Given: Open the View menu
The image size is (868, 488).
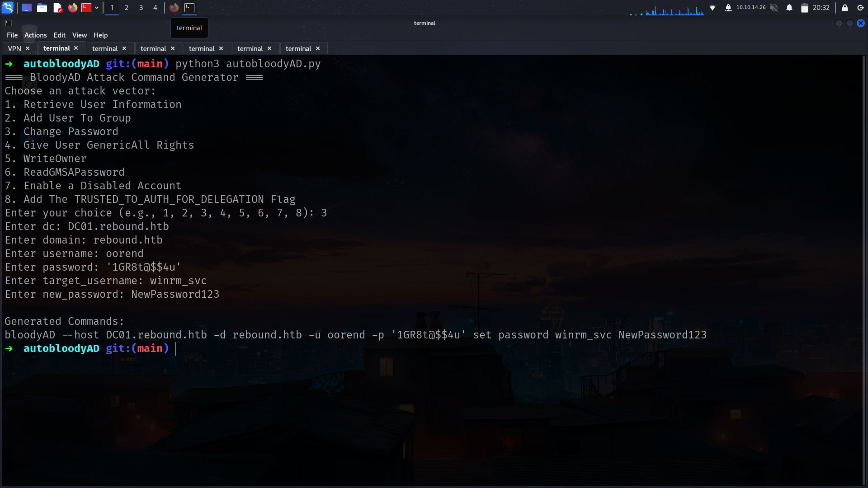Looking at the screenshot, I should pyautogui.click(x=80, y=35).
